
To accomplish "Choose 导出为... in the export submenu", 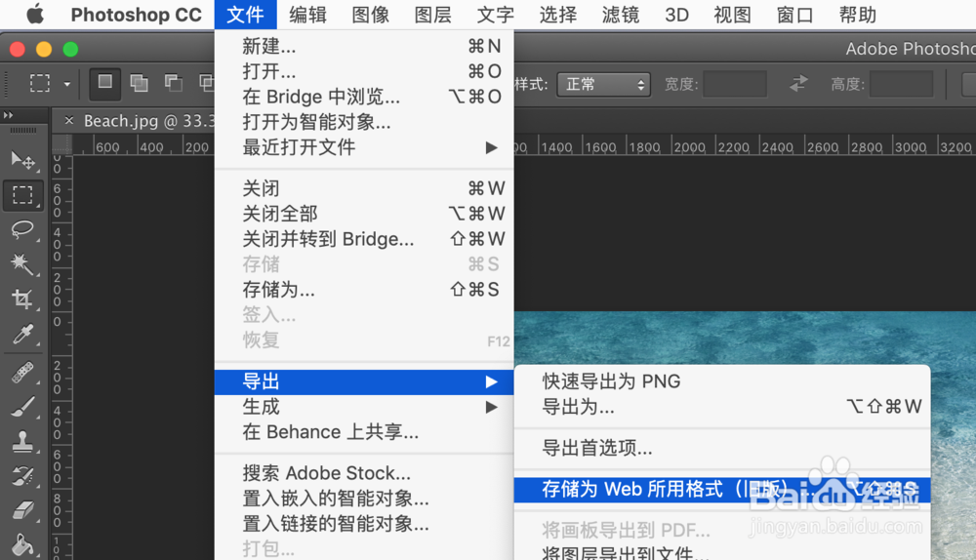I will (722, 407).
